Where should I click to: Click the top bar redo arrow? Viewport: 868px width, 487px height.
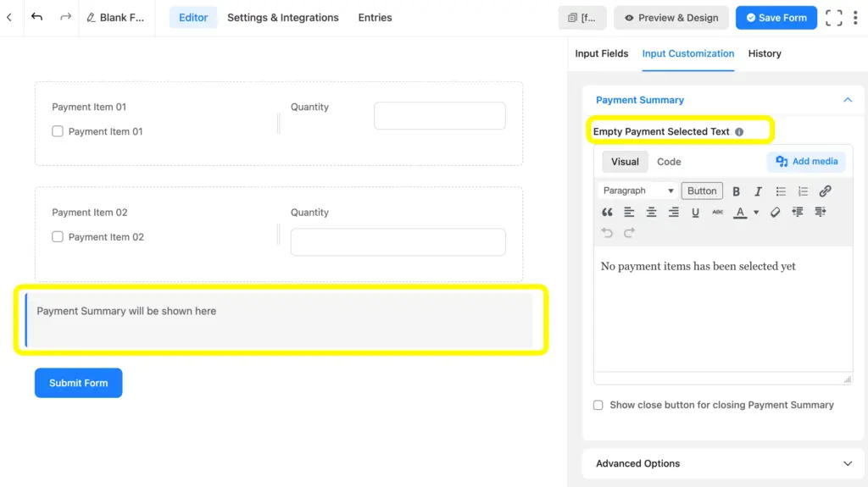point(65,17)
